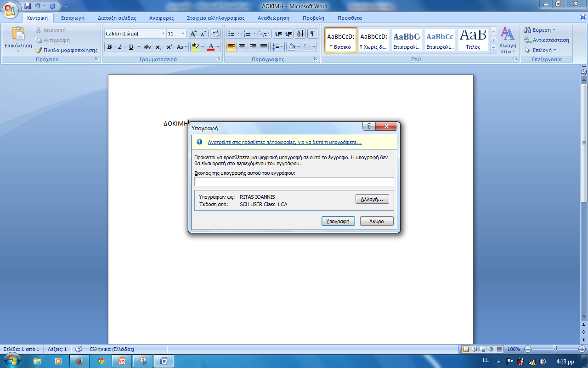
Task: Apply red font color
Action: pos(211,47)
